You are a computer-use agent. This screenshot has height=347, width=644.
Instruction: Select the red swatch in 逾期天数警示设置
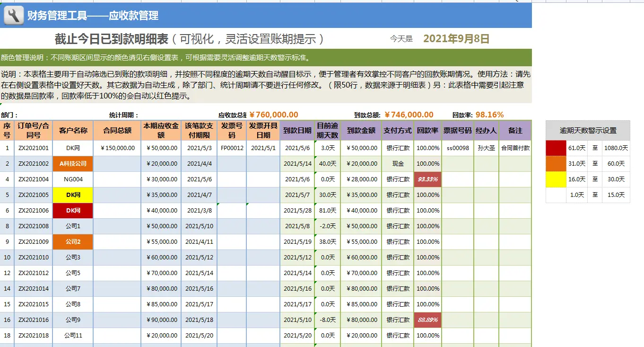(556, 148)
